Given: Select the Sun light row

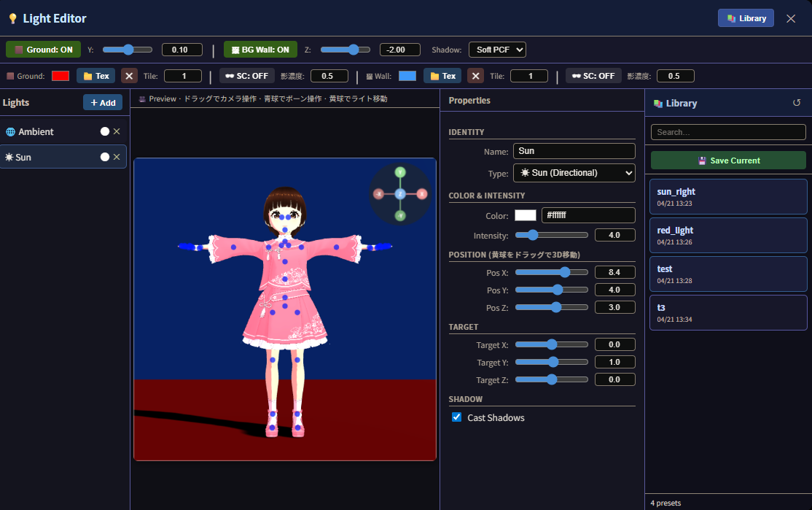Looking at the screenshot, I should [x=63, y=157].
